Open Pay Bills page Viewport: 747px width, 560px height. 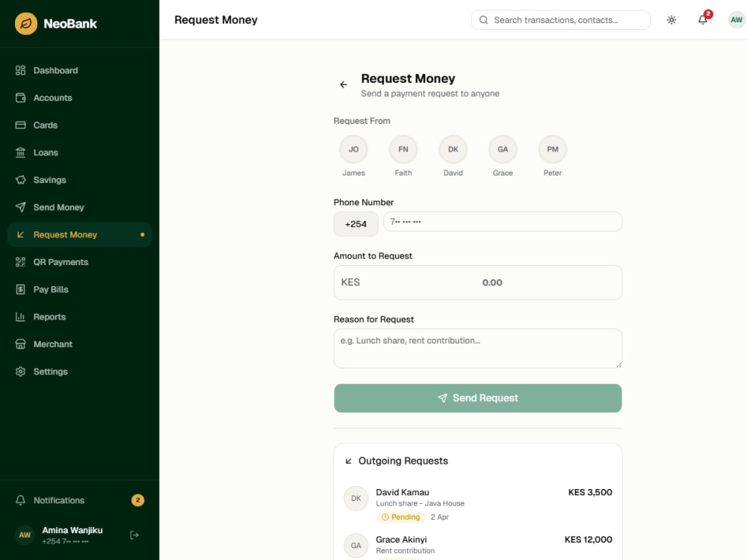[80, 290]
